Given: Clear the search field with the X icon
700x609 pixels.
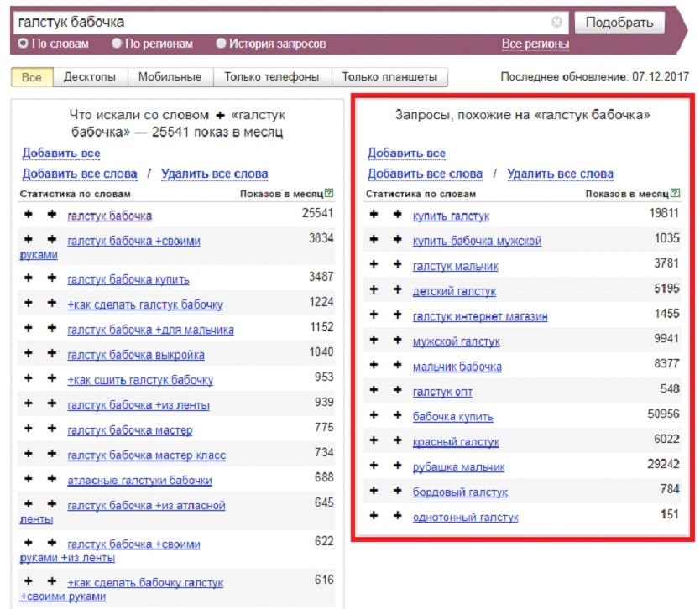Looking at the screenshot, I should point(556,22).
